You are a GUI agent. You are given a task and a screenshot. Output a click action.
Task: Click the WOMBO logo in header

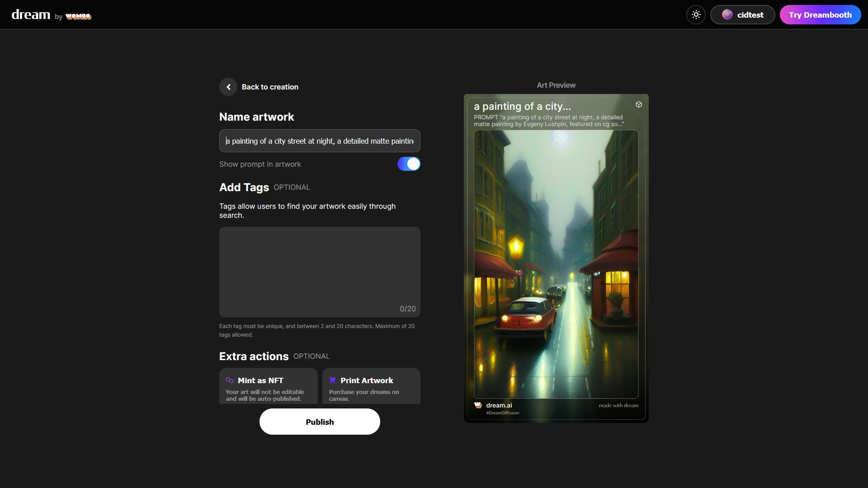point(78,17)
